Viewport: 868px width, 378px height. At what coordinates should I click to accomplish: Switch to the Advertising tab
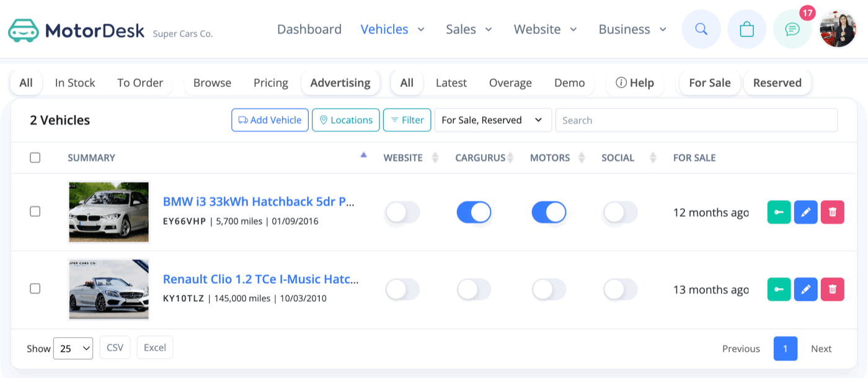(x=340, y=83)
